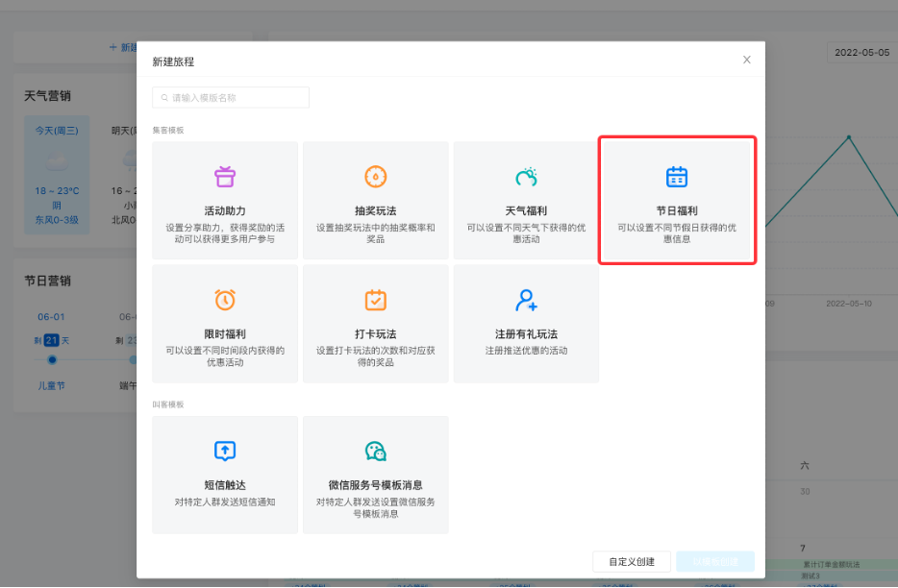Choose the 活动助力 template title
Viewport: 898px width, 588px height.
coord(225,210)
